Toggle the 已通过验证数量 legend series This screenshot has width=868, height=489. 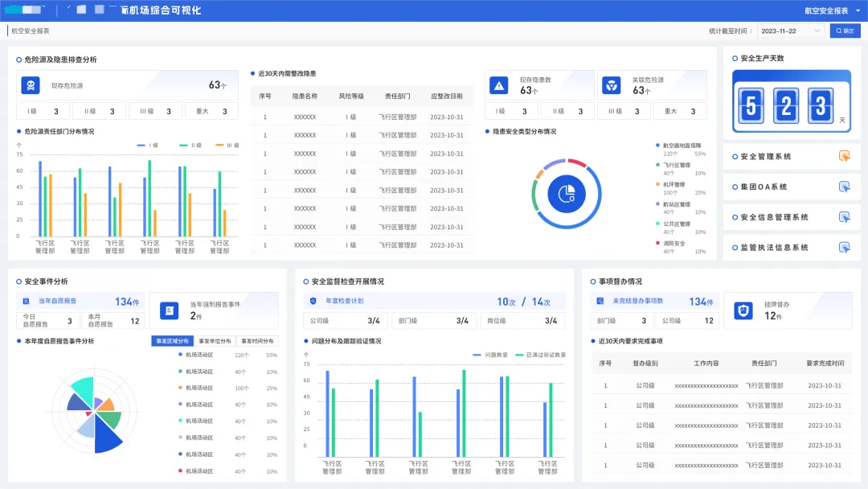pos(540,355)
